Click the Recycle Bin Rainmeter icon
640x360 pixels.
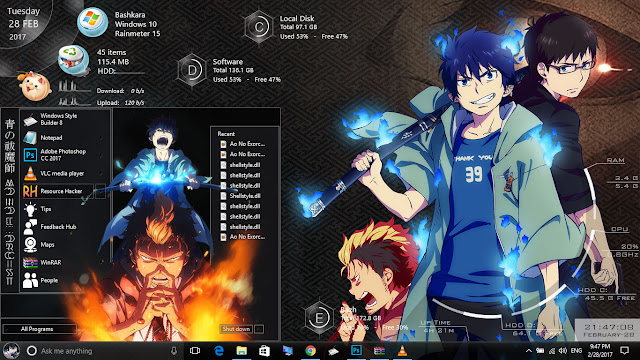[73, 60]
